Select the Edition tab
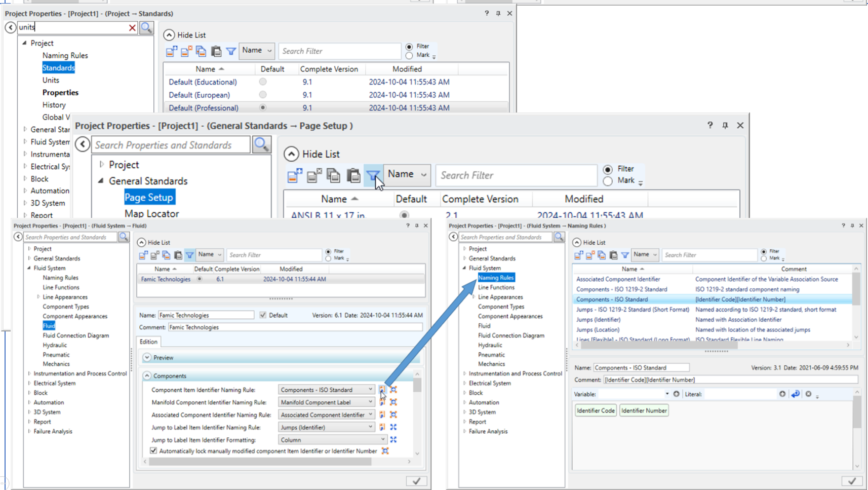The width and height of the screenshot is (868, 490). (148, 342)
